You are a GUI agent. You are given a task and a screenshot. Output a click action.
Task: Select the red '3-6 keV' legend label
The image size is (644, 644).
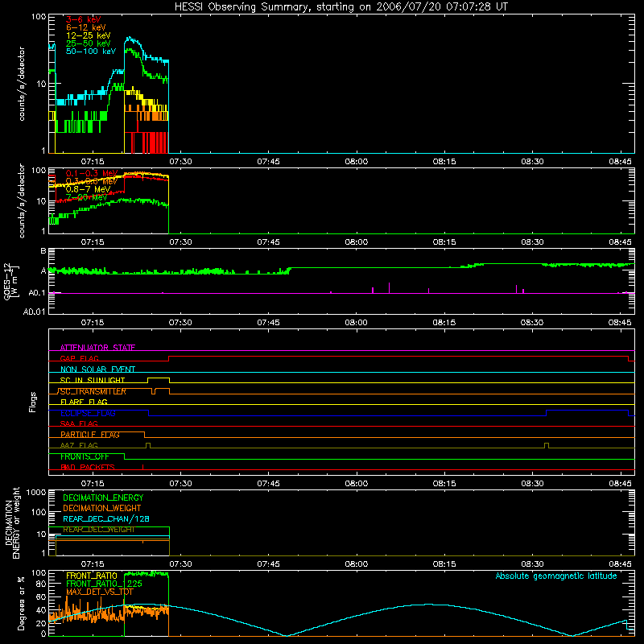(84, 19)
